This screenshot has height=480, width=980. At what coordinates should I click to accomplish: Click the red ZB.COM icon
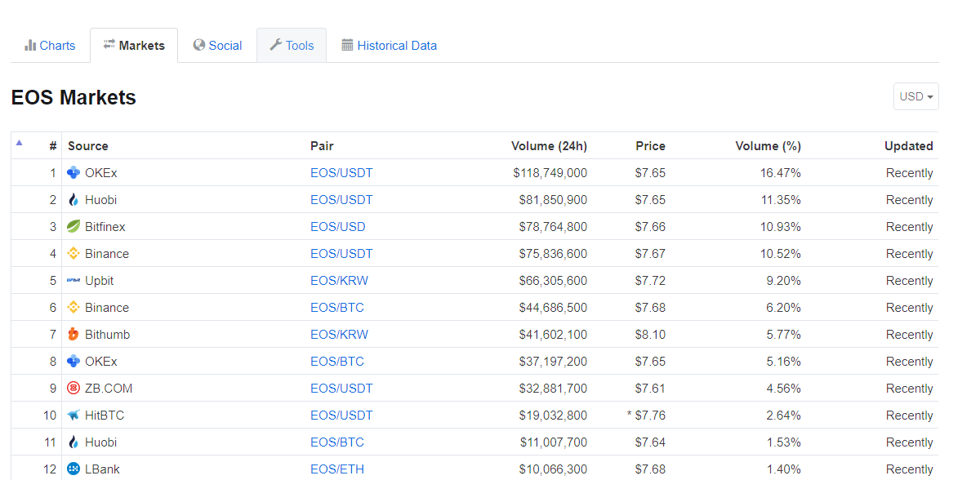point(73,389)
